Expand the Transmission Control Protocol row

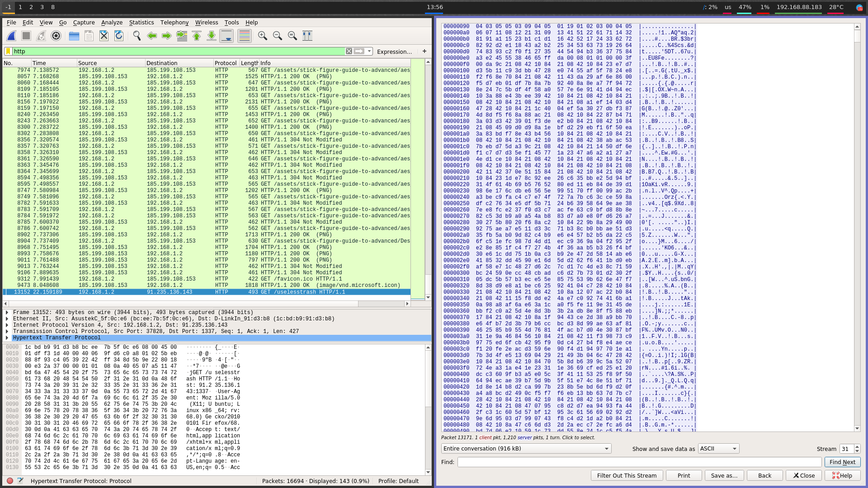[7, 331]
